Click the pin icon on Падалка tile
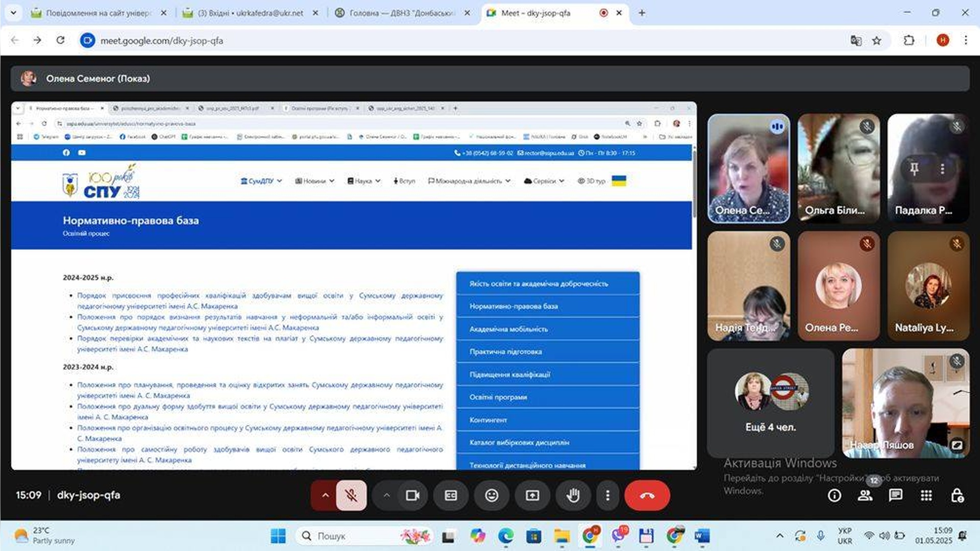Screen dimensions: 980x551 tap(914, 168)
